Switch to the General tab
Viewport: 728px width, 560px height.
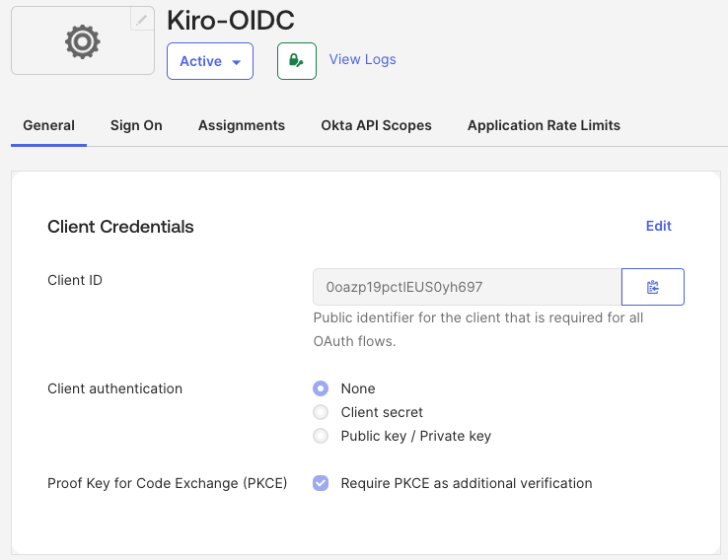click(48, 125)
